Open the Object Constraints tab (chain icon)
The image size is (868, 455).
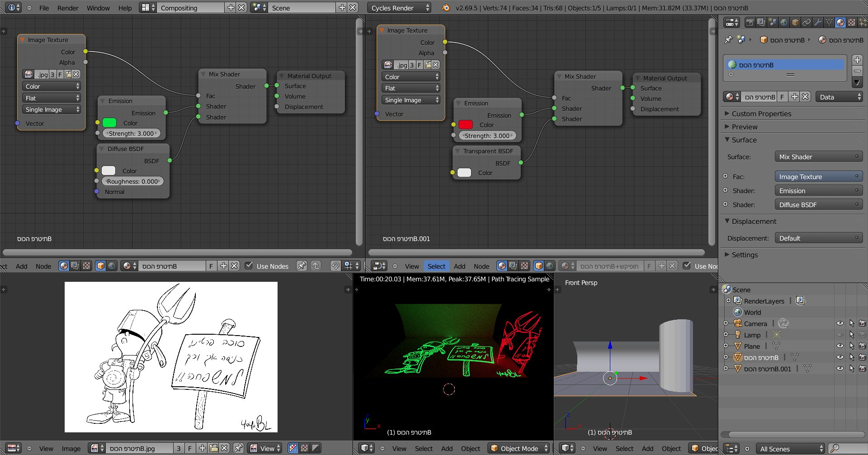(807, 22)
